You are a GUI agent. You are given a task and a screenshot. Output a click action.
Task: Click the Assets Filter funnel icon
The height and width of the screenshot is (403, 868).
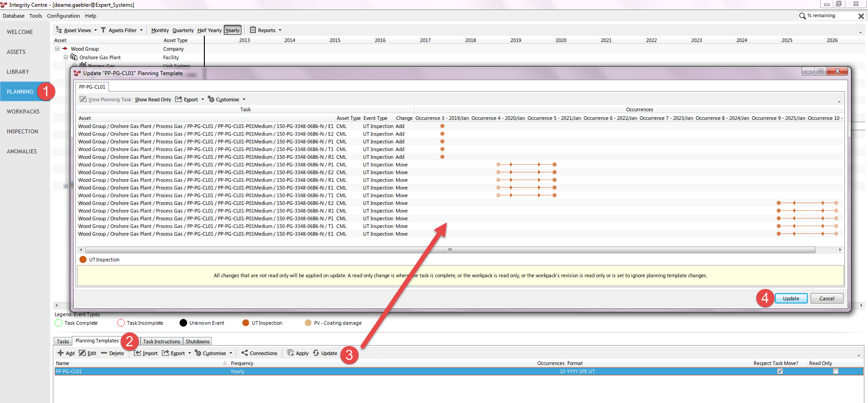104,30
